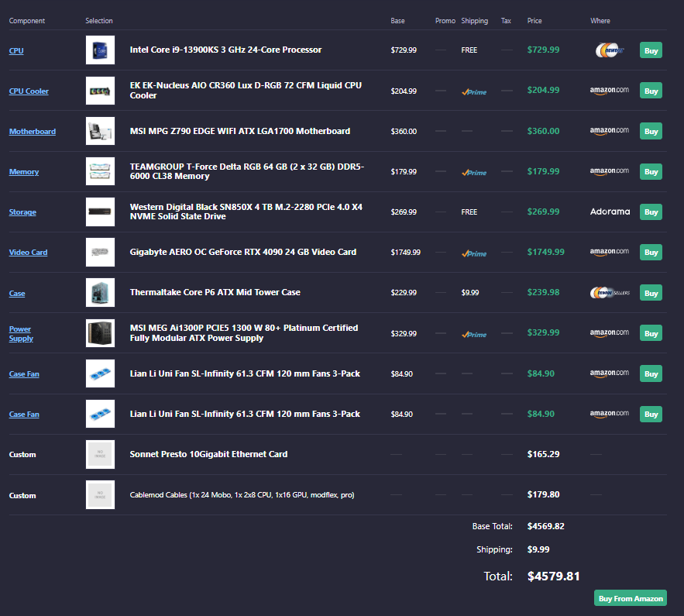Open the Gigabyte AERO OC GeForce RTX 4090 name
684x616 pixels.
click(243, 252)
